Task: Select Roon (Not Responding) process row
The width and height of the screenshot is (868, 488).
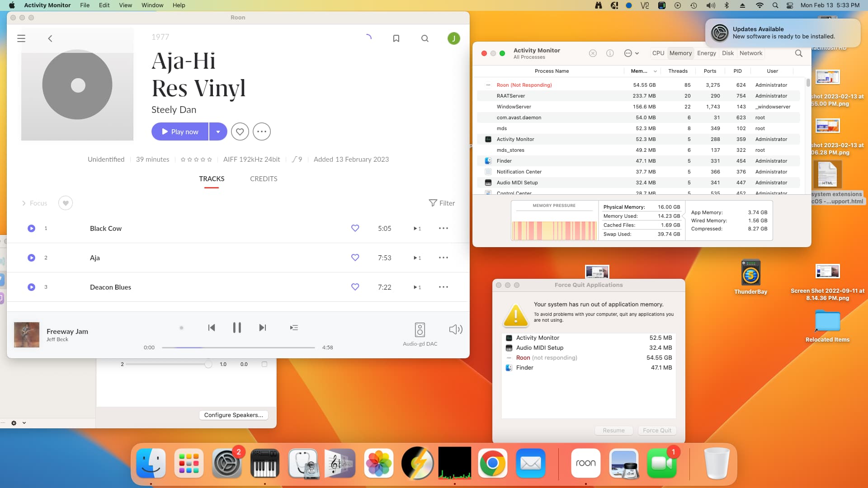Action: coord(638,85)
